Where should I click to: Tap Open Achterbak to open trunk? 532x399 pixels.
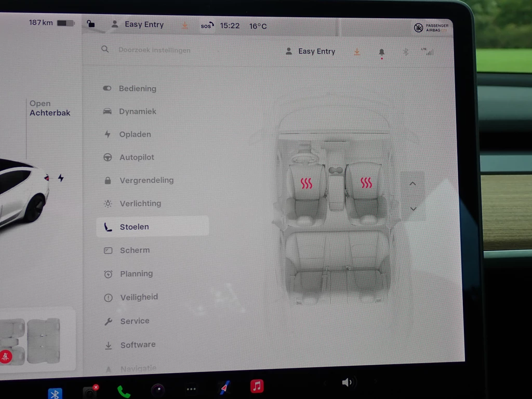click(x=49, y=108)
